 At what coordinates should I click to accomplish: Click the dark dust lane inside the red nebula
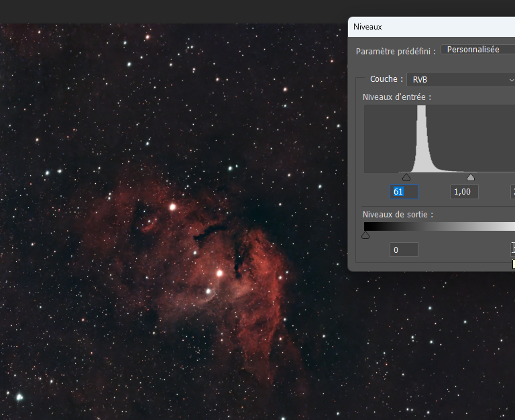210,231
